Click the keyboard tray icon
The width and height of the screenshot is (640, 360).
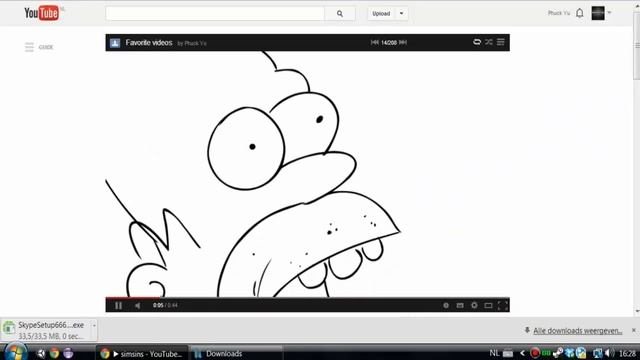point(508,353)
